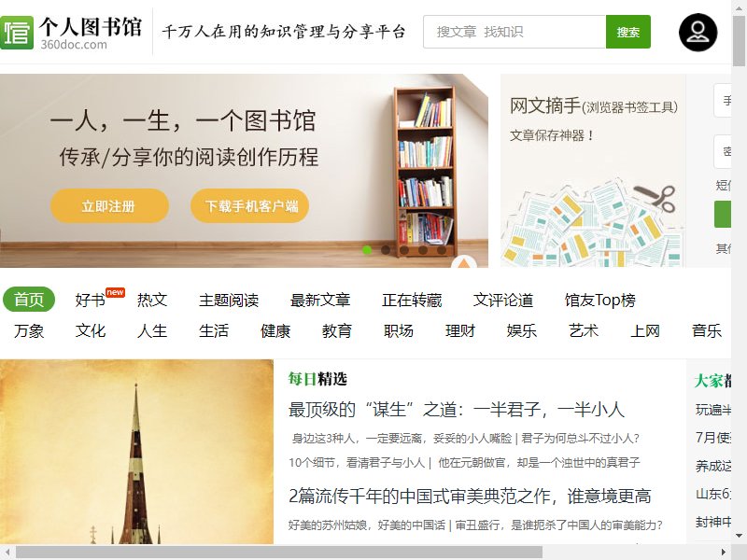Click the 下载手机客户端 button

click(x=250, y=205)
